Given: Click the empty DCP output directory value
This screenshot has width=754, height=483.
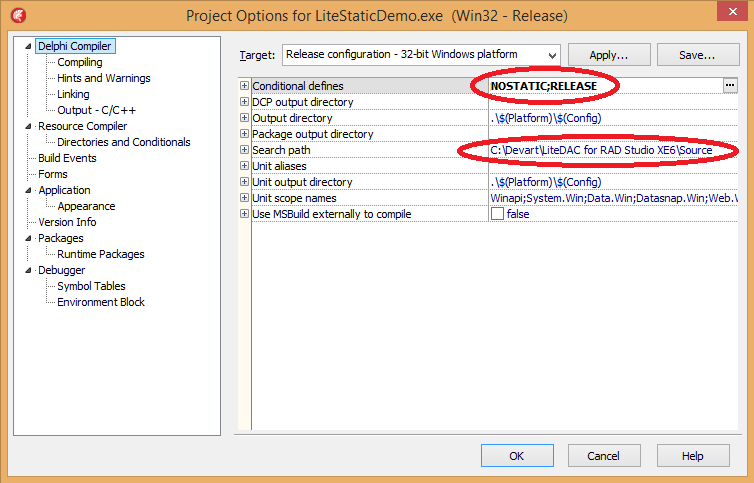Looking at the screenshot, I should (x=613, y=102).
